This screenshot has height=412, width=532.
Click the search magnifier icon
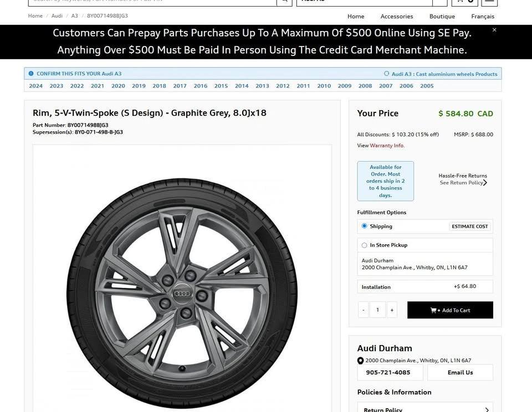[284, 2]
